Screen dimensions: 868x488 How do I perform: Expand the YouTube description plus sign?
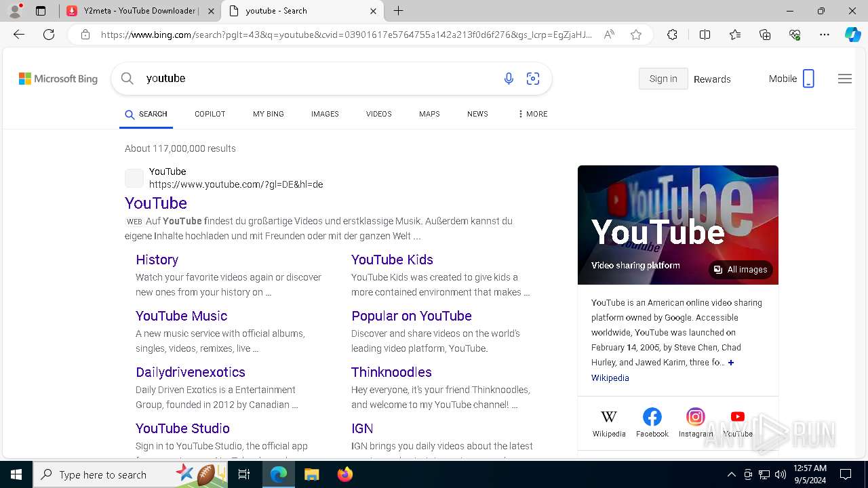(731, 363)
